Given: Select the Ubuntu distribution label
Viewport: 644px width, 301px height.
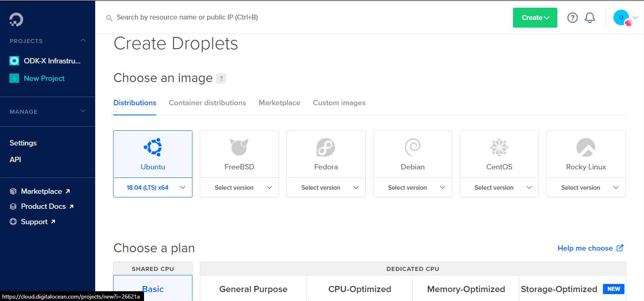Looking at the screenshot, I should 153,167.
